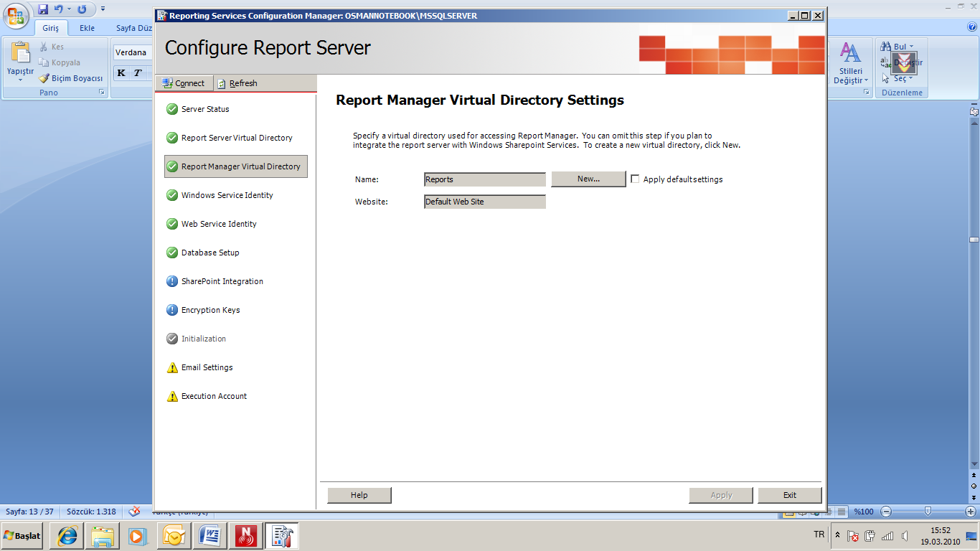Viewport: 980px width, 551px height.
Task: Click Değiştir replace in Düzenleme group
Action: pos(902,62)
